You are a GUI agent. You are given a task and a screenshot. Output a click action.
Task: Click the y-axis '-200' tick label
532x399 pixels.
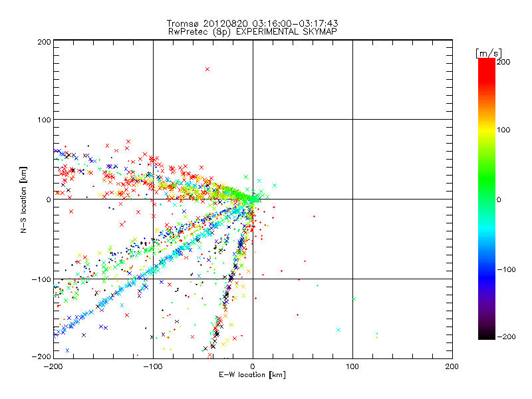coord(41,357)
